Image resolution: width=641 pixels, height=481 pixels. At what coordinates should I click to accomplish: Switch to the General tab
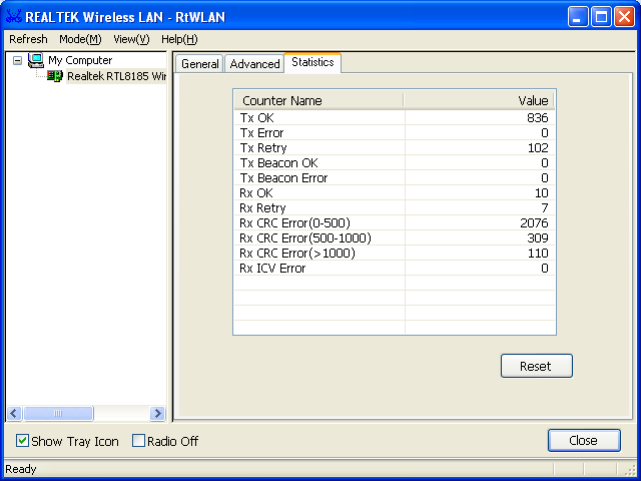click(x=199, y=64)
